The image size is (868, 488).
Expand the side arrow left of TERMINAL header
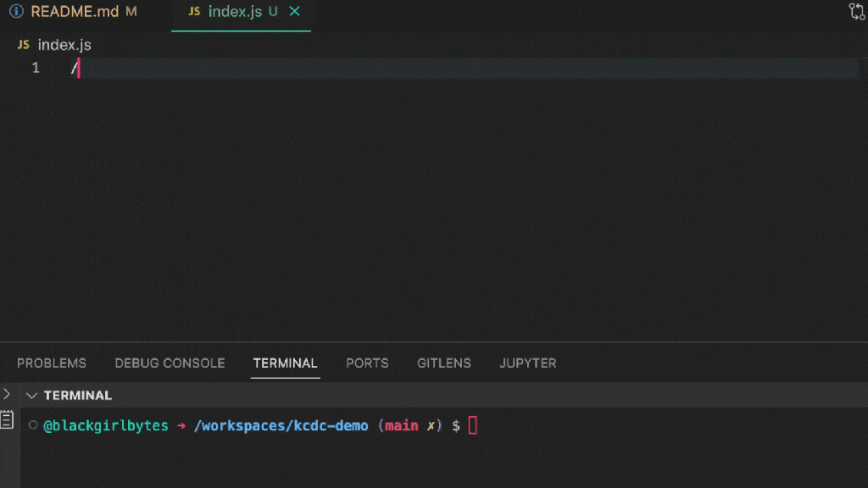pyautogui.click(x=7, y=395)
